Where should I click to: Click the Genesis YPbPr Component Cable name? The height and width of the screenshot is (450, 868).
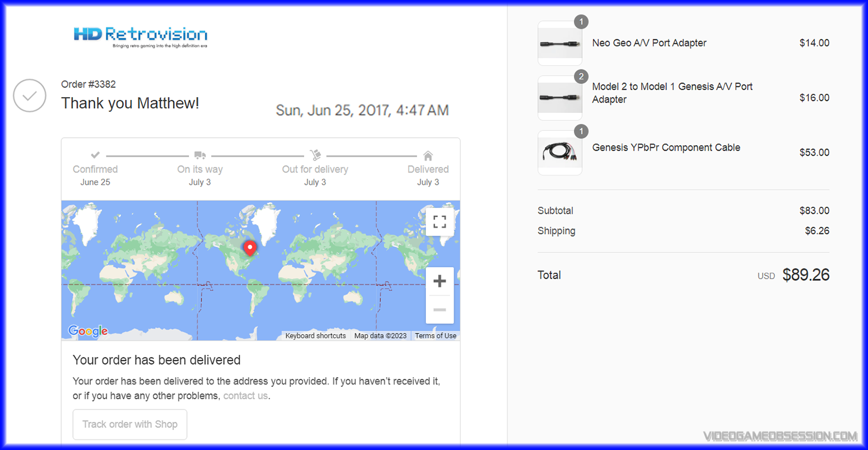click(666, 148)
